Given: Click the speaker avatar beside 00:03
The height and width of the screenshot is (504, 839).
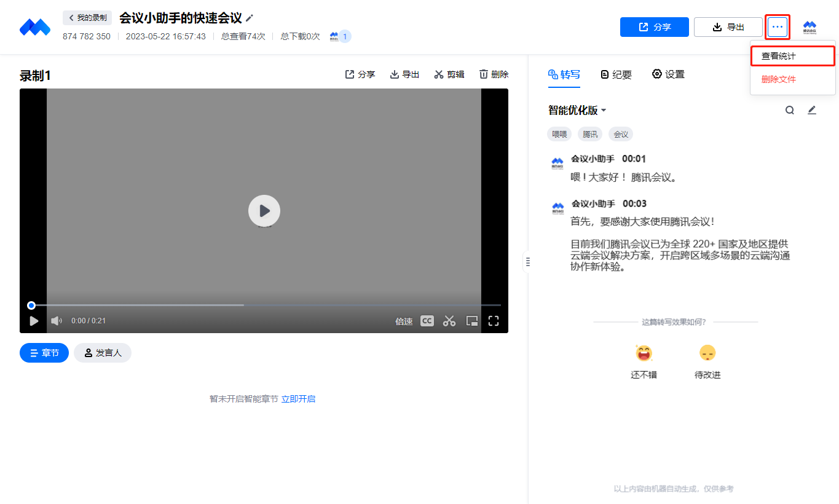Looking at the screenshot, I should coord(557,208).
